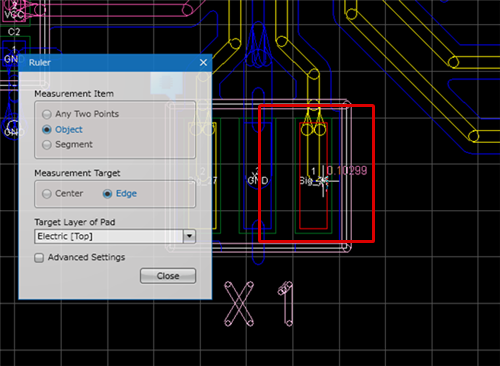Select the Any Two Points option
This screenshot has height=366, width=500.
81,114
